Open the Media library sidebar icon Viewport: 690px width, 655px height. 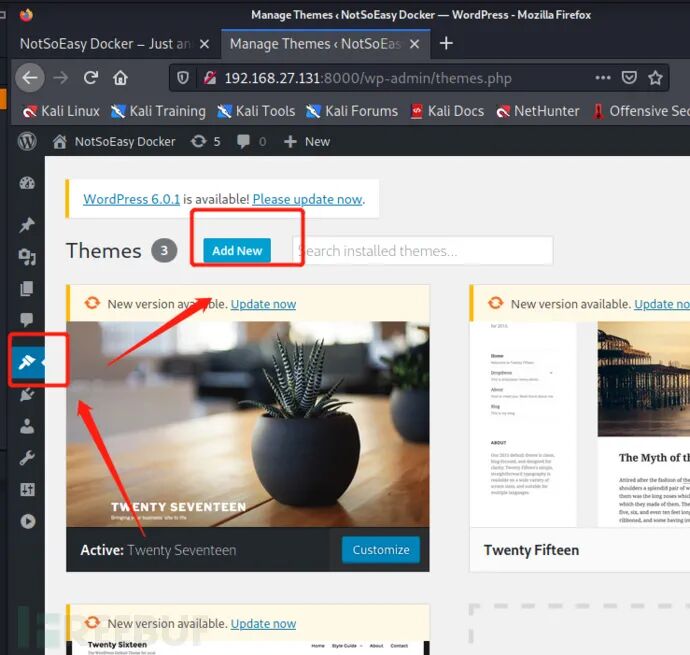click(x=27, y=257)
